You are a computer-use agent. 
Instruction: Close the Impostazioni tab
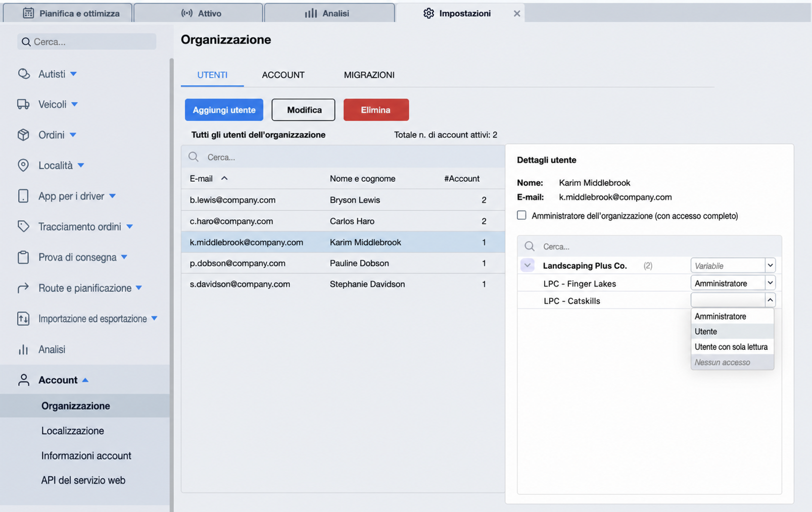(516, 14)
